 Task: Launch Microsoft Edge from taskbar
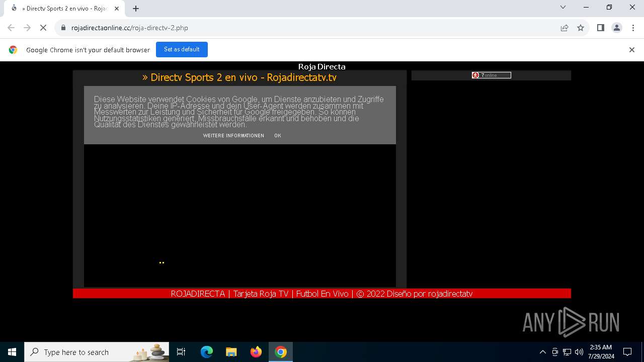coord(207,352)
